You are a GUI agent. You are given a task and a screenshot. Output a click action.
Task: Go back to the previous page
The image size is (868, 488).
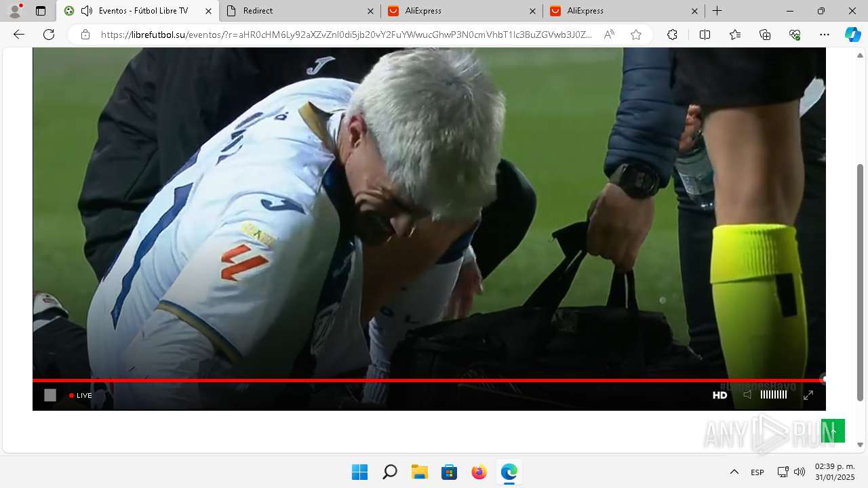pos(19,35)
